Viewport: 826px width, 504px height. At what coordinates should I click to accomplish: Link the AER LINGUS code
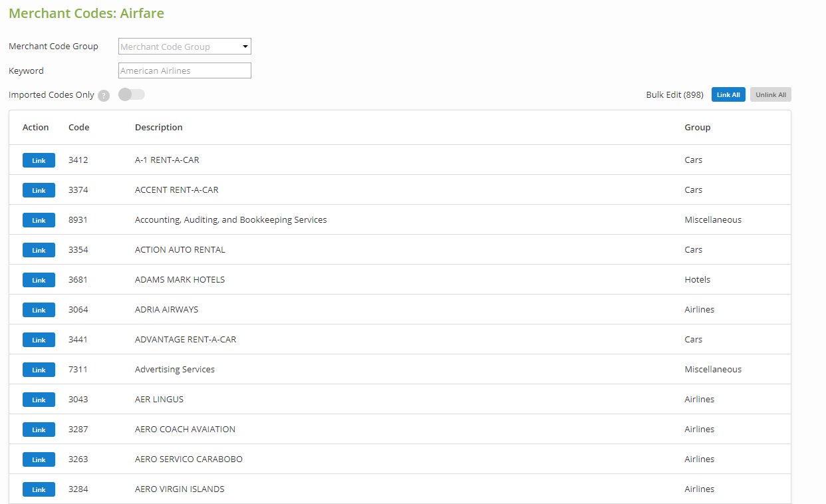(39, 400)
